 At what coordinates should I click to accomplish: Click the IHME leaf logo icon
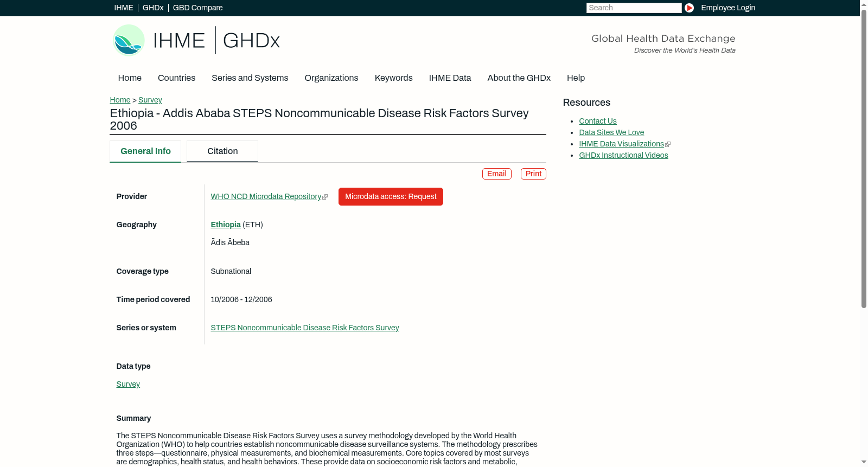[129, 40]
